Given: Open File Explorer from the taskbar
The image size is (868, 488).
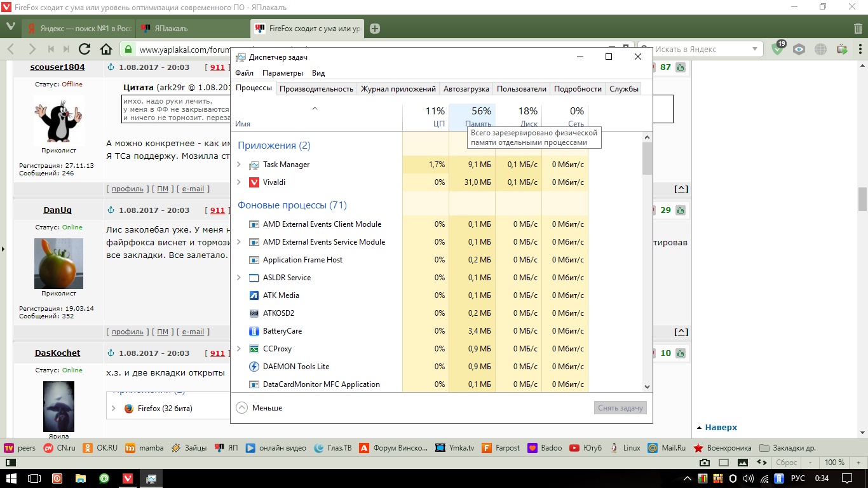Looking at the screenshot, I should (x=81, y=478).
